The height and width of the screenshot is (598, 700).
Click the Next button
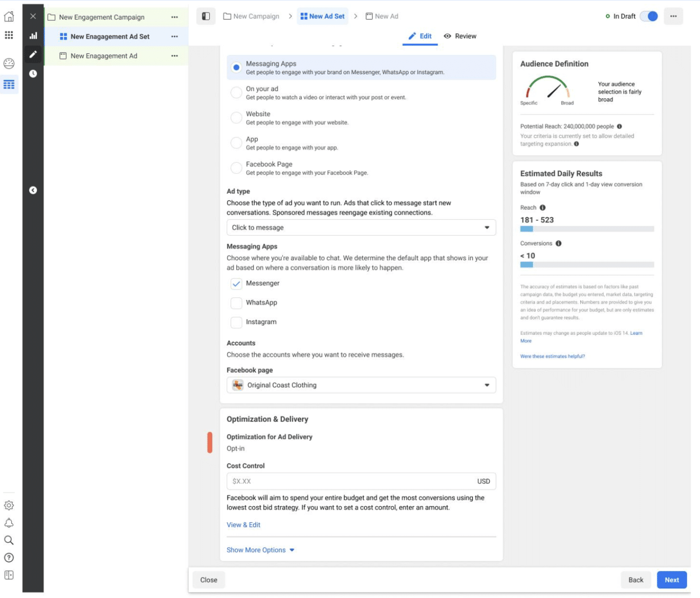coord(672,580)
